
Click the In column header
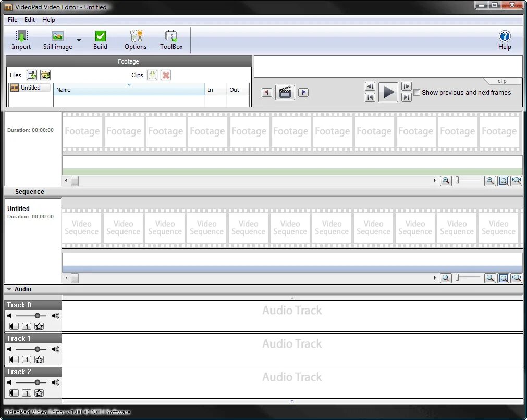pos(215,90)
